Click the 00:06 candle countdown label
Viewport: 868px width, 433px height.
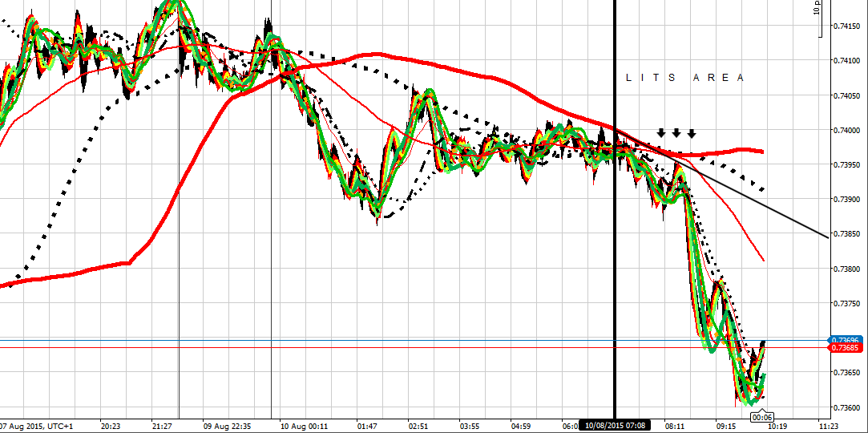762,417
